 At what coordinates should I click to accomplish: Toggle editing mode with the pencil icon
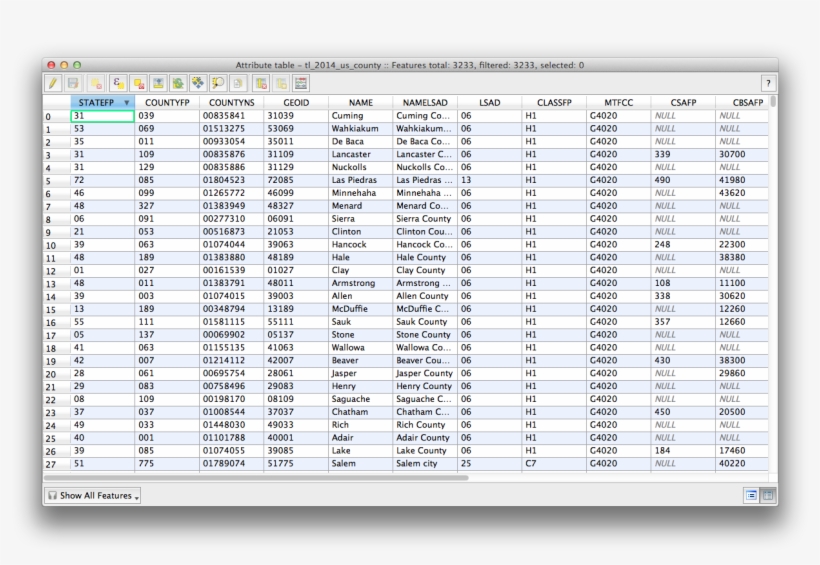[53, 84]
